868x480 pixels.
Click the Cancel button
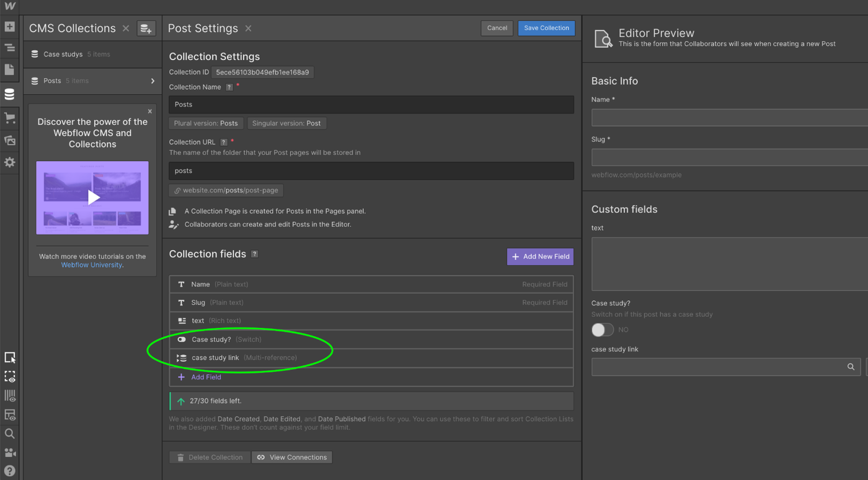click(497, 28)
